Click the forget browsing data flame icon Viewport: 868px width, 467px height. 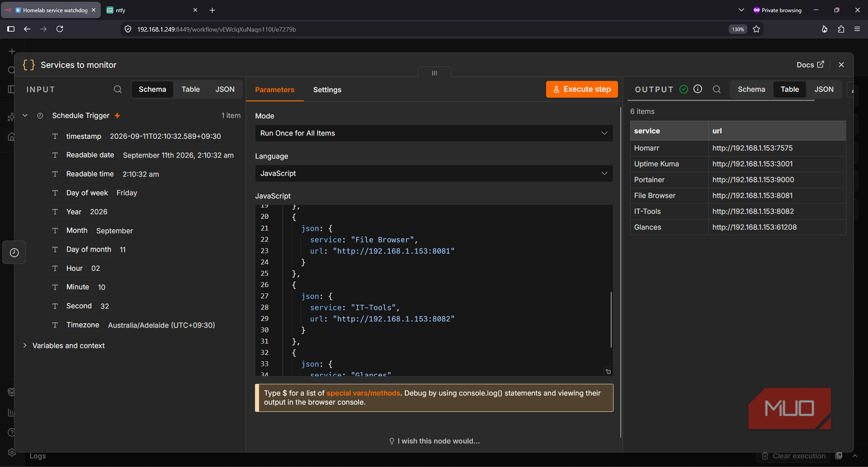pyautogui.click(x=825, y=29)
